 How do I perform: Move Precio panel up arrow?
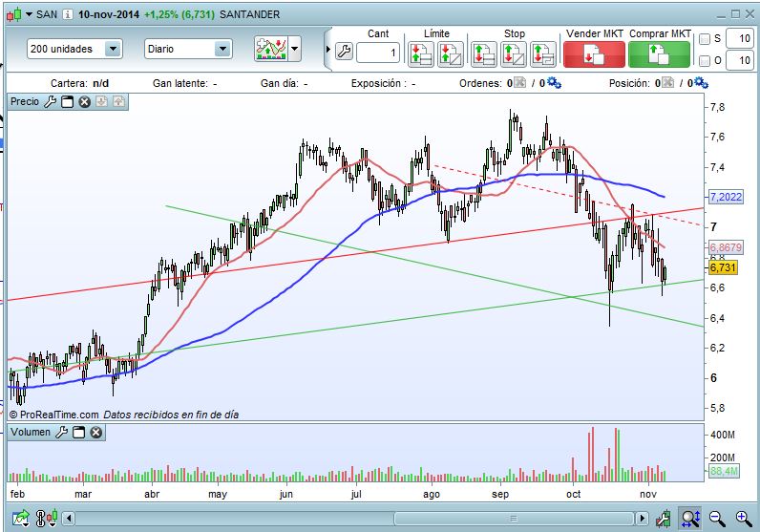click(118, 101)
